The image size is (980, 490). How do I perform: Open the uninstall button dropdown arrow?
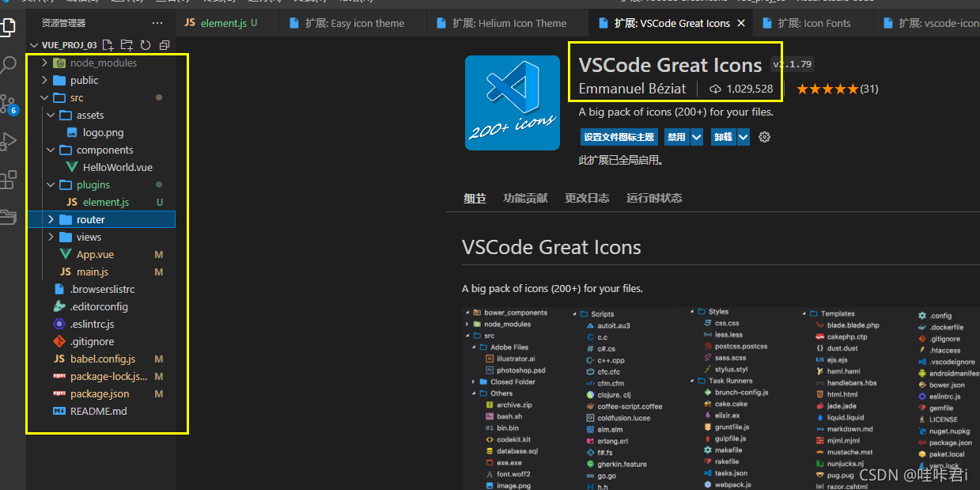coord(744,137)
